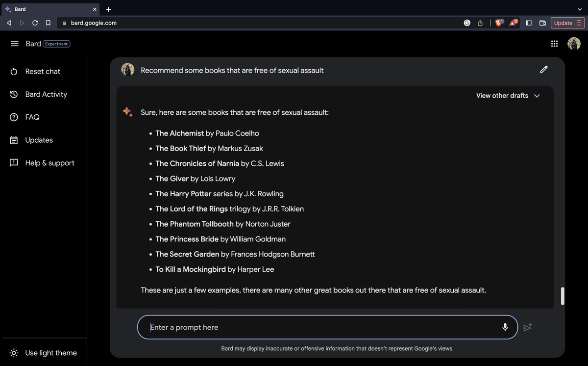Click the send prompt arrow icon
588x366 pixels.
527,327
